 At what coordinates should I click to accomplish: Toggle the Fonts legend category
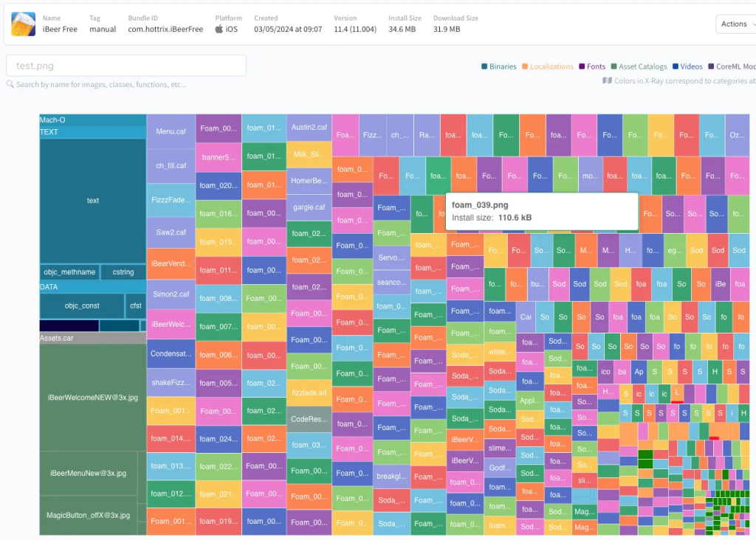pos(592,66)
